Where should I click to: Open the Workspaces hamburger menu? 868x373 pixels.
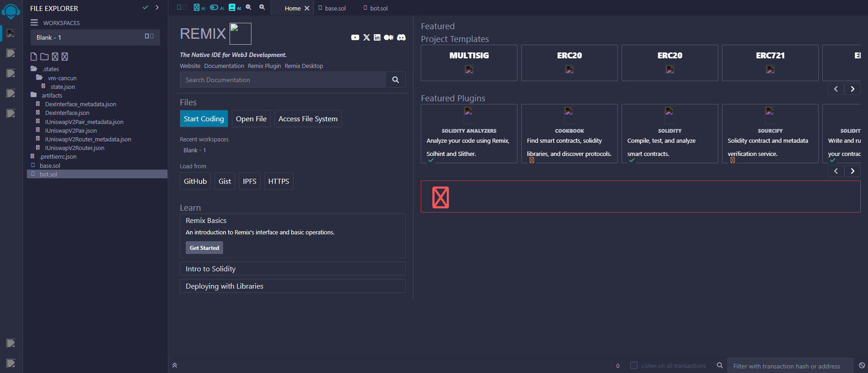tap(34, 22)
